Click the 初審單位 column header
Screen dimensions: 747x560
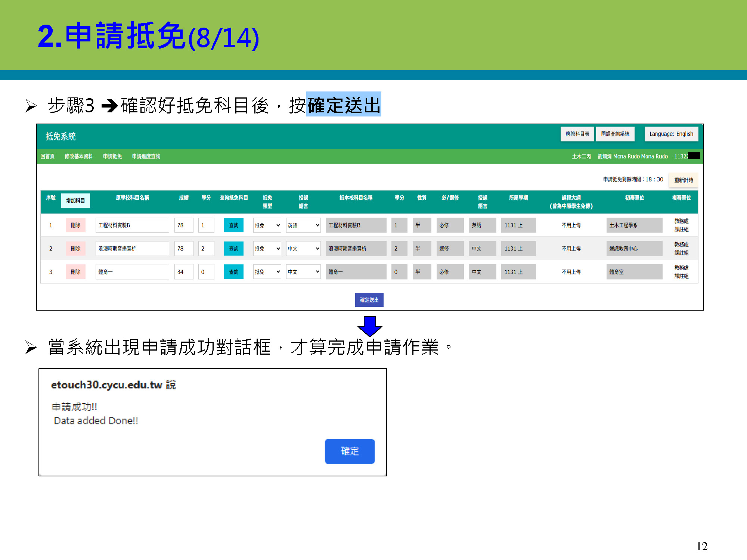(634, 197)
